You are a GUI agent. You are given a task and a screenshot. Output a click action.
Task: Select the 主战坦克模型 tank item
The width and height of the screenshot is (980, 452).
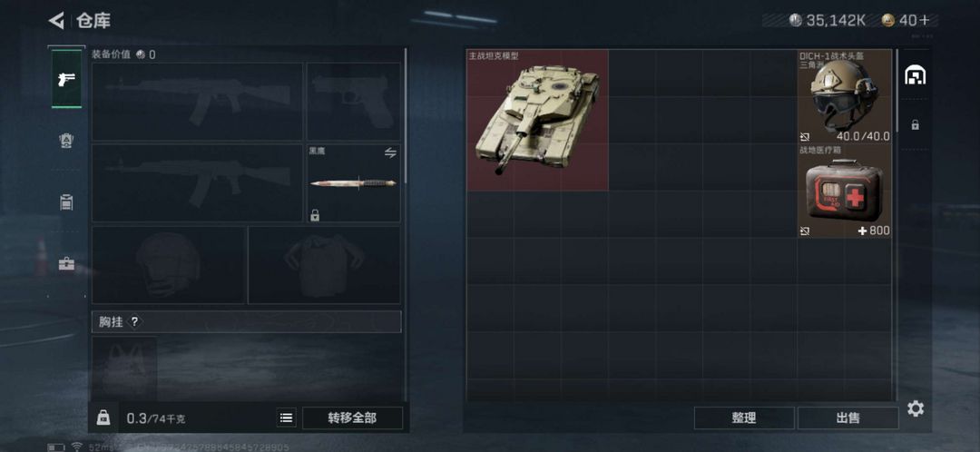click(537, 120)
